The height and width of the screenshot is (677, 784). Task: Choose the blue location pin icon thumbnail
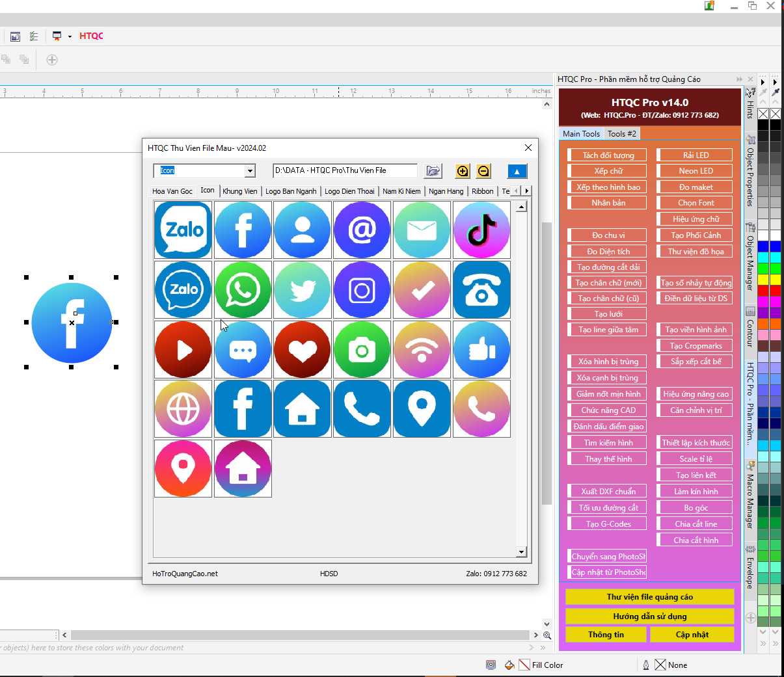(422, 408)
